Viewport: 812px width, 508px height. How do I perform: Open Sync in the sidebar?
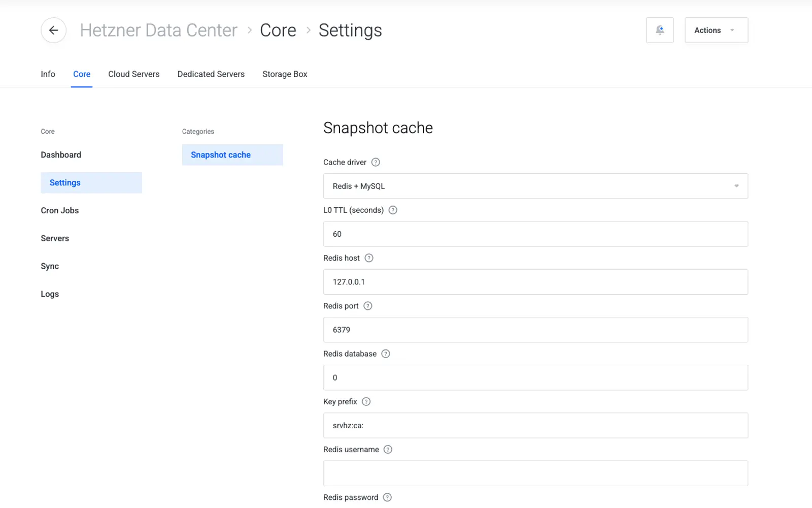tap(50, 266)
